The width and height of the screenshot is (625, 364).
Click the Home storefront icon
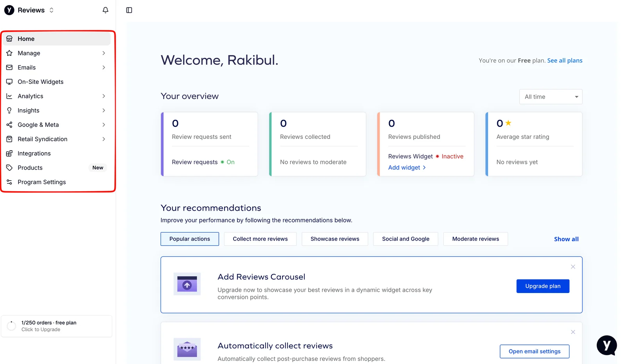click(x=9, y=39)
